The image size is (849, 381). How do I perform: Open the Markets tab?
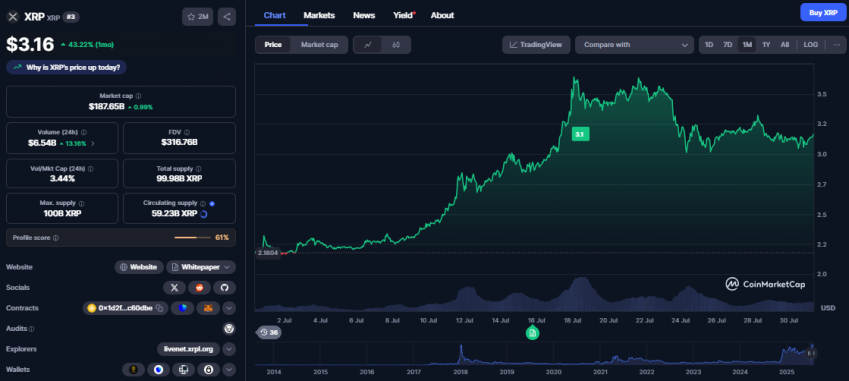[x=319, y=15]
